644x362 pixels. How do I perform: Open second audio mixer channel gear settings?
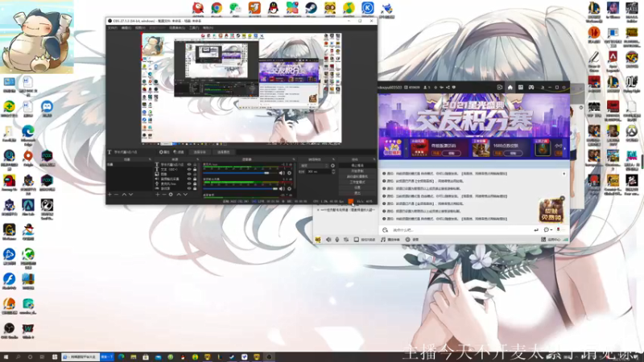pos(289,189)
